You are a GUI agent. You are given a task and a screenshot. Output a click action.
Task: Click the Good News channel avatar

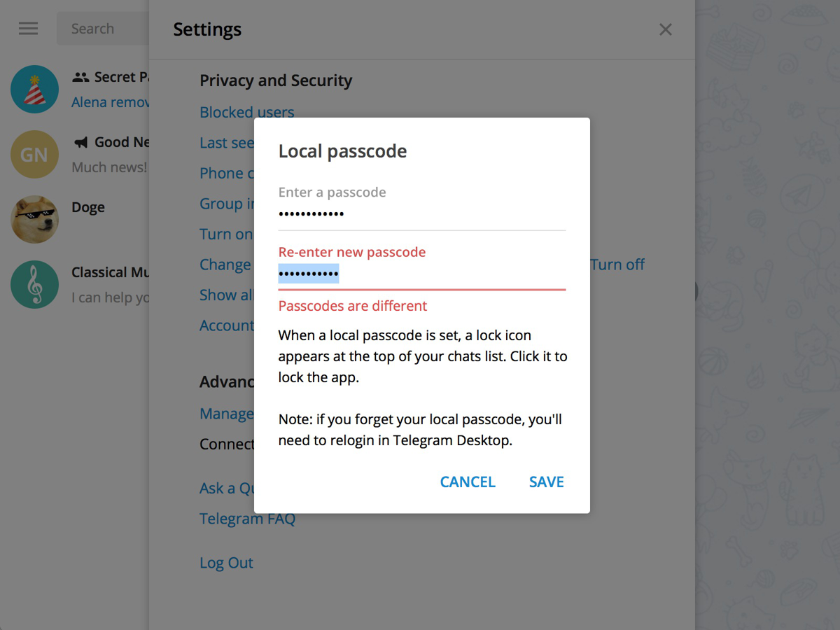pyautogui.click(x=35, y=155)
